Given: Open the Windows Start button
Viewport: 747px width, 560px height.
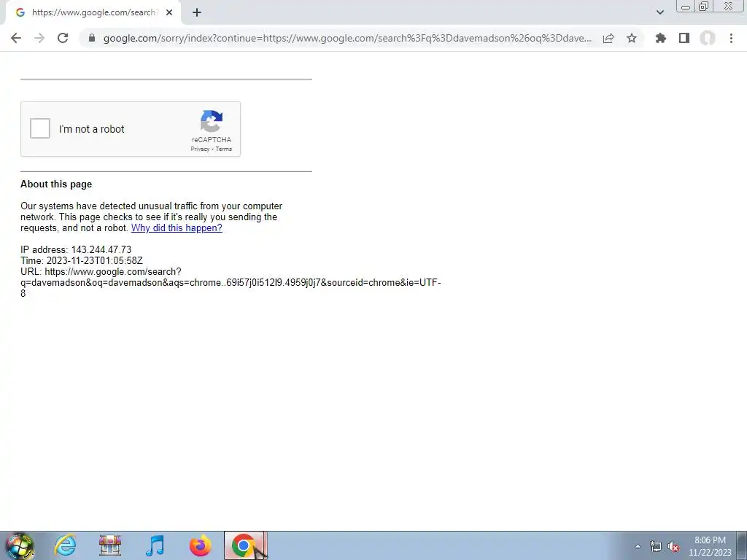Looking at the screenshot, I should (x=20, y=545).
